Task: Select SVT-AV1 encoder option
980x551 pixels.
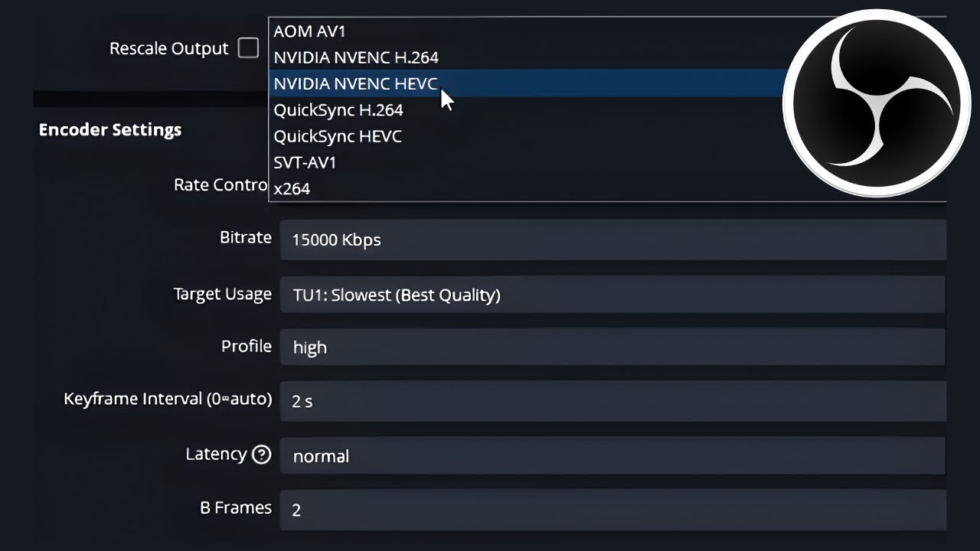Action: click(x=305, y=162)
